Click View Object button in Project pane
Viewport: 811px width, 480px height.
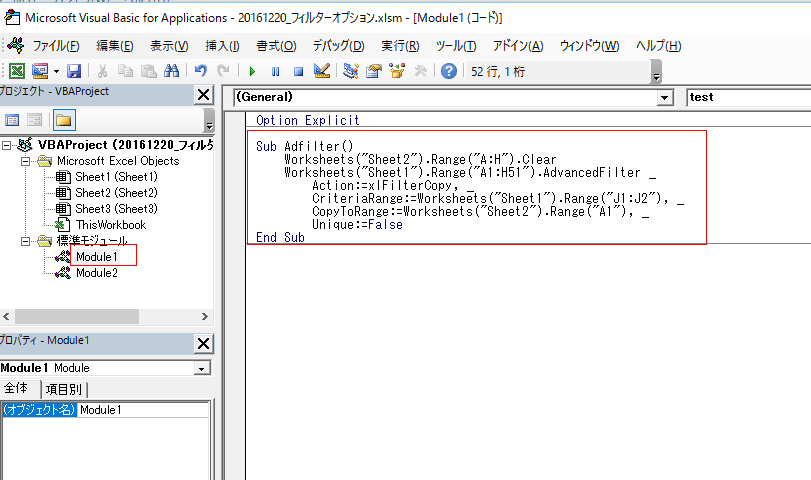pyautogui.click(x=34, y=121)
